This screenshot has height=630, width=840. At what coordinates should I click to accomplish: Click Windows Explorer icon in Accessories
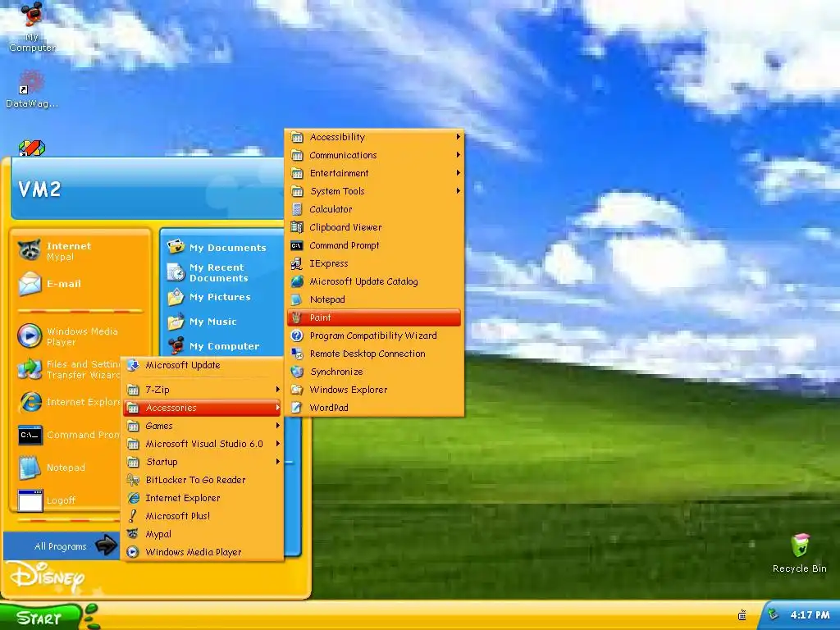(x=297, y=390)
